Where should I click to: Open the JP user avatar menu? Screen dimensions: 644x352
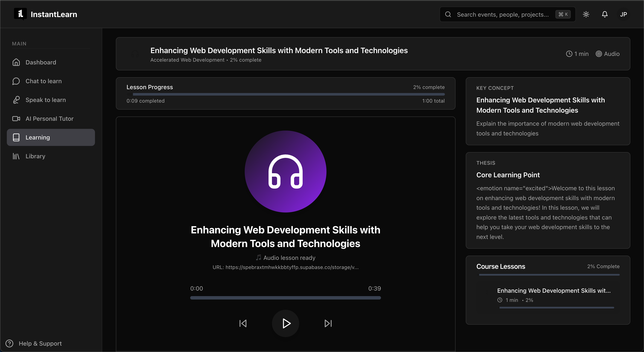[623, 14]
